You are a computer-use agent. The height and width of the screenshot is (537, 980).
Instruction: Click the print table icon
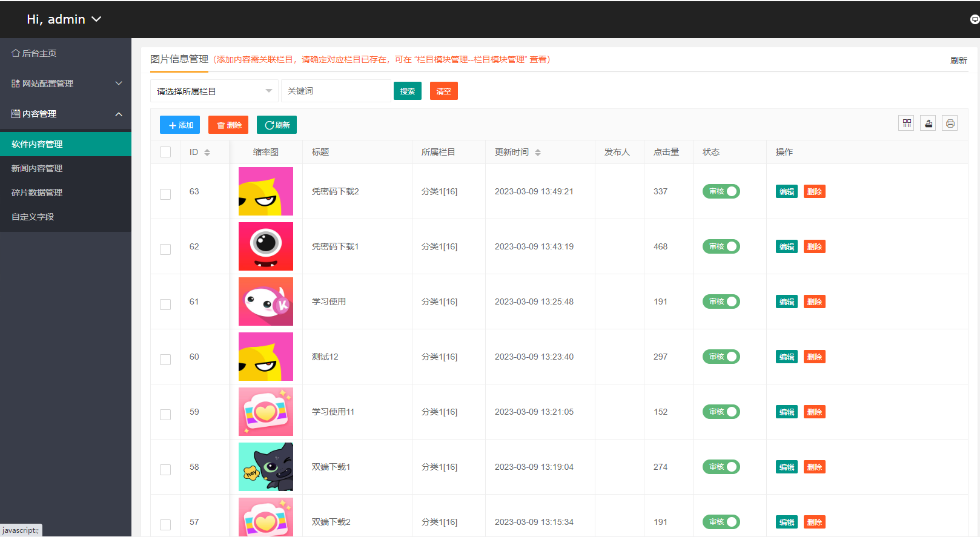pyautogui.click(x=950, y=124)
